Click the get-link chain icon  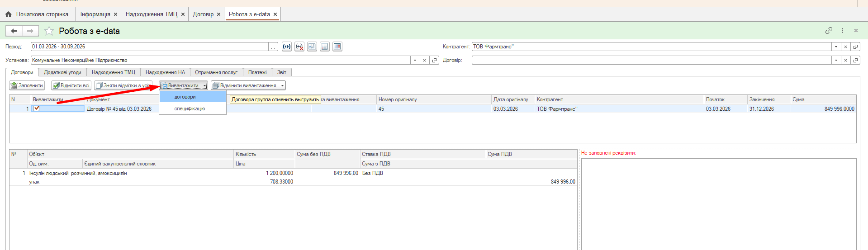coord(829,31)
